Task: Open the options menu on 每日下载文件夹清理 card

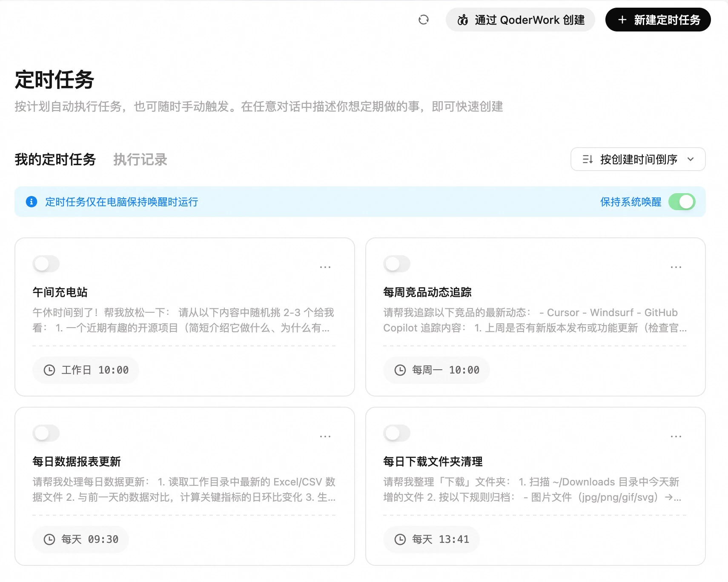Action: [x=676, y=436]
